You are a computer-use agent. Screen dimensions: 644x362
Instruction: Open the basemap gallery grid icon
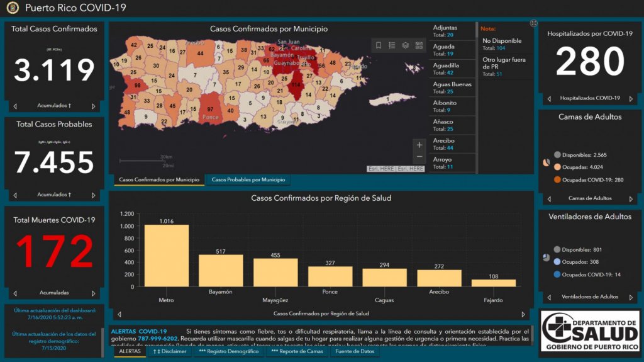point(419,45)
